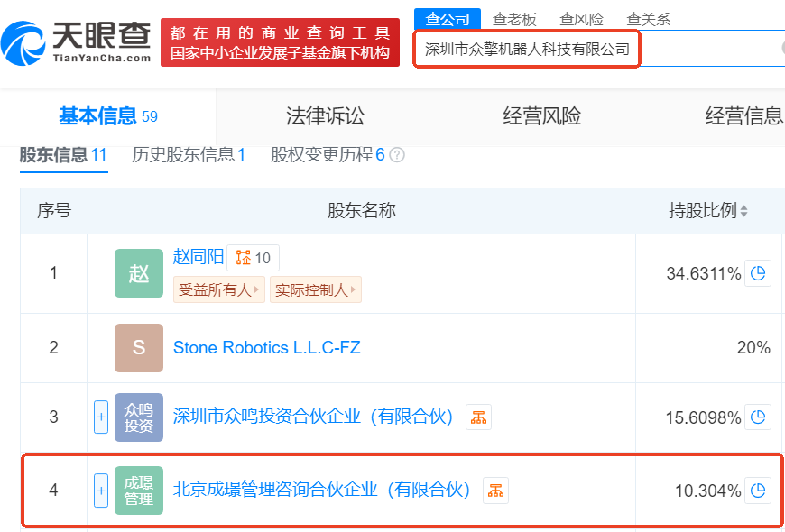Screen dimensions: 785x532
Task: Open structure chart icon for 北京成璟管理咨询合伙企业
Action: tap(495, 491)
